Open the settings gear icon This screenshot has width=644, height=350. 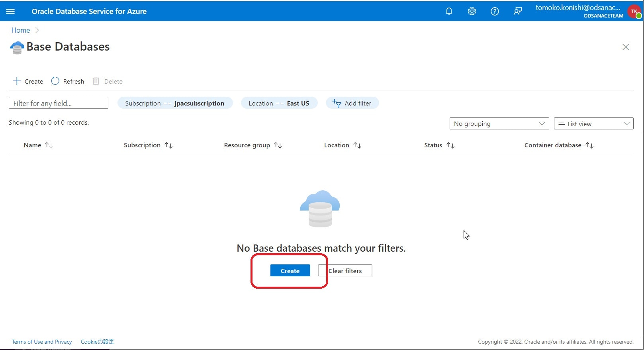tap(472, 11)
